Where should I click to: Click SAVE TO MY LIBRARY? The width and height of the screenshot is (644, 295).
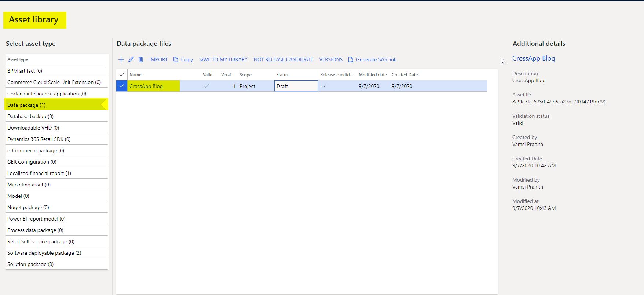[223, 59]
